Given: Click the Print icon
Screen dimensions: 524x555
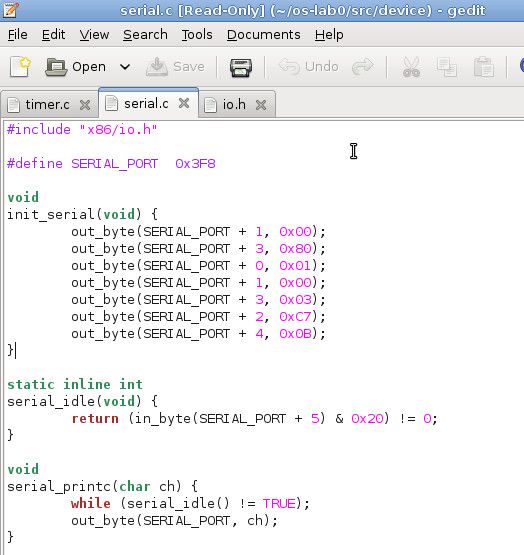Looking at the screenshot, I should (x=241, y=67).
